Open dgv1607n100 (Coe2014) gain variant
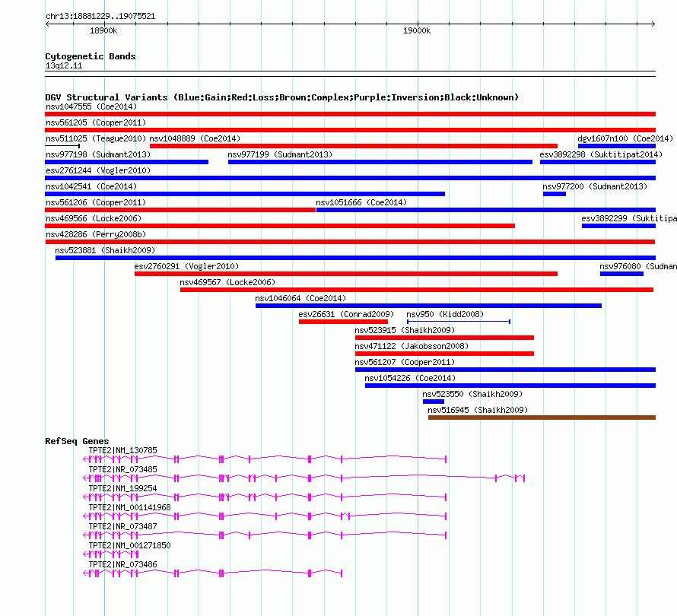Screen dimensions: 677x616 617,146
